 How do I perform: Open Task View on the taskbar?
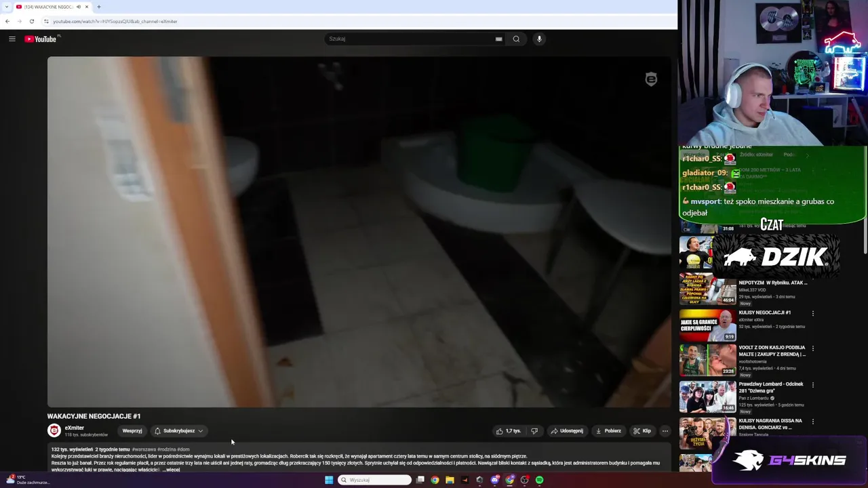click(x=420, y=480)
